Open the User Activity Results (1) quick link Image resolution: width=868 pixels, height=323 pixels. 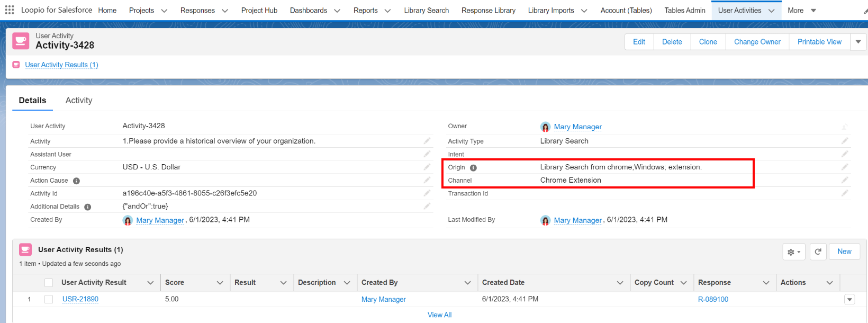61,65
